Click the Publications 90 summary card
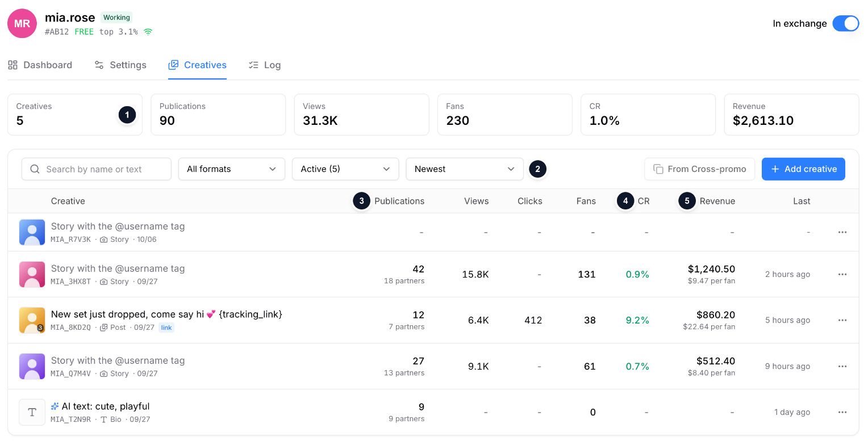868x445 pixels. 218,115
